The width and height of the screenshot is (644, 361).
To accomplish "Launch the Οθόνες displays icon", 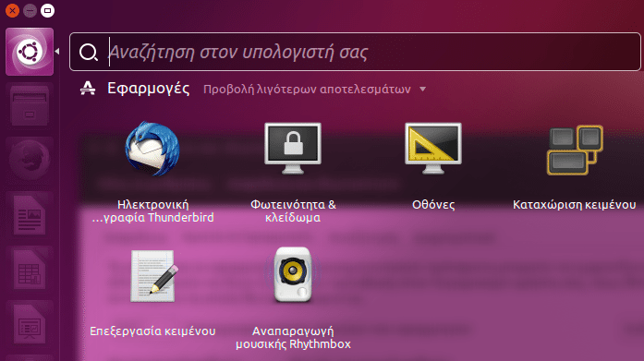I will [x=433, y=149].
